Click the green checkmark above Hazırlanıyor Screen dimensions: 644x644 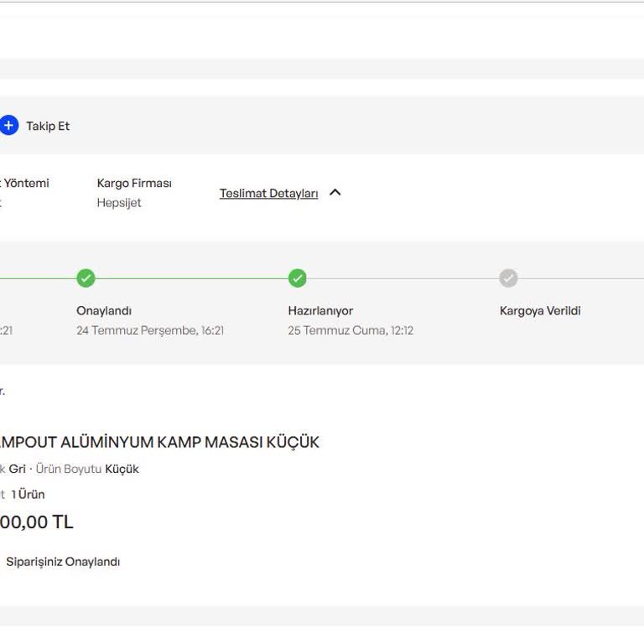pos(298,278)
